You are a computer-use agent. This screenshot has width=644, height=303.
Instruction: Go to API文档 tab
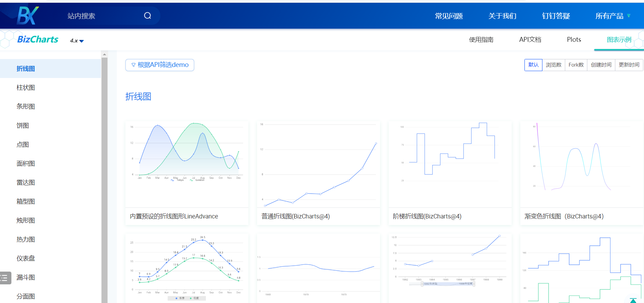[x=530, y=40]
